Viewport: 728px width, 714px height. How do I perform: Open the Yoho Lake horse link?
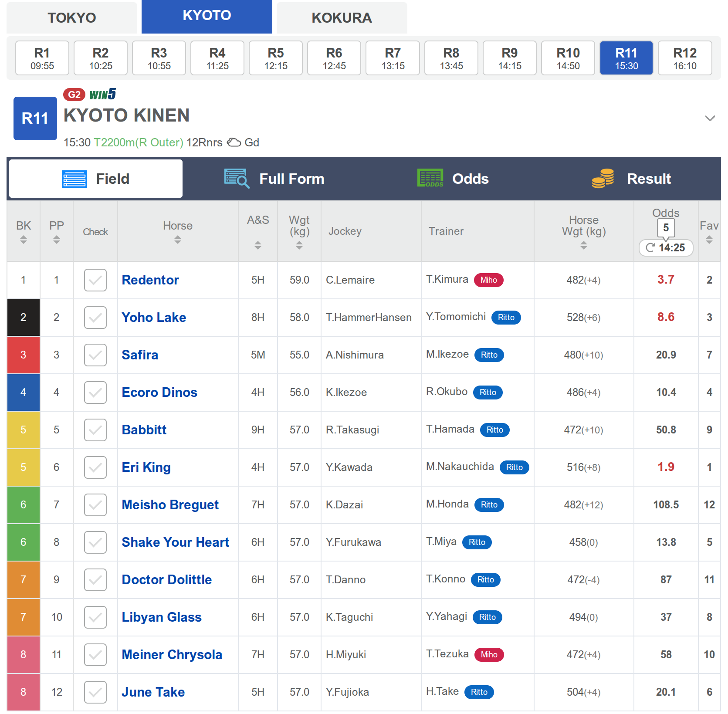pyautogui.click(x=154, y=318)
